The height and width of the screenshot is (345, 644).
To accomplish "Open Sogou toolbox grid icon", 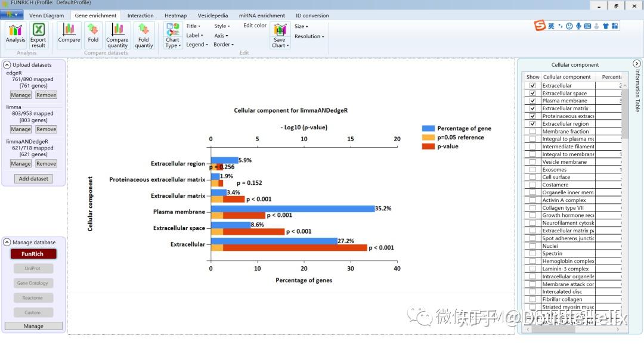I will (615, 26).
